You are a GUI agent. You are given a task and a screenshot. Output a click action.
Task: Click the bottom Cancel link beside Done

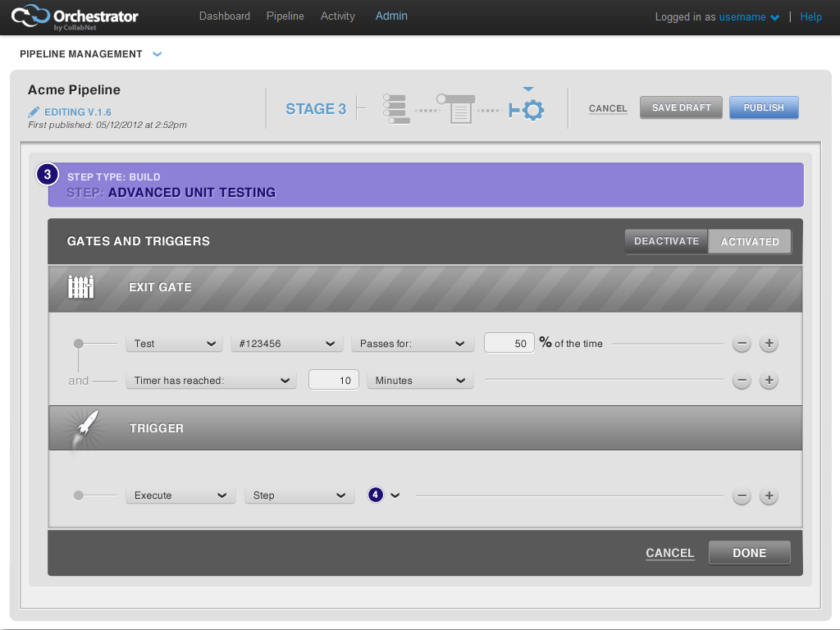669,553
